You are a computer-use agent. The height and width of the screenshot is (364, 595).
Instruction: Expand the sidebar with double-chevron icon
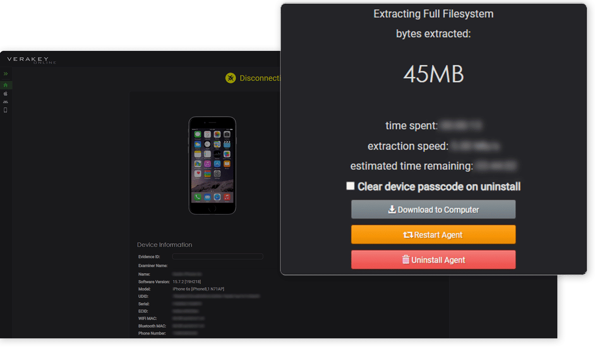click(x=6, y=74)
